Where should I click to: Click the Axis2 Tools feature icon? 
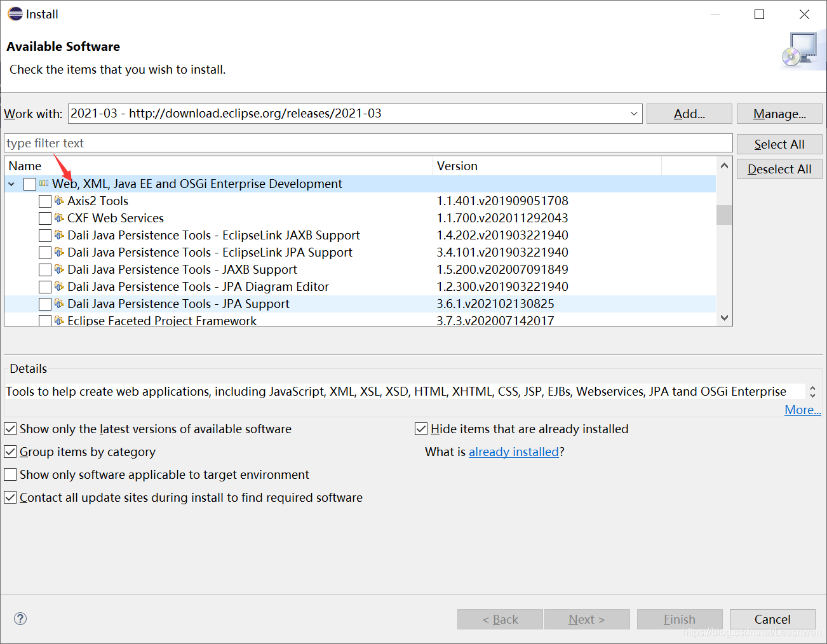point(59,201)
